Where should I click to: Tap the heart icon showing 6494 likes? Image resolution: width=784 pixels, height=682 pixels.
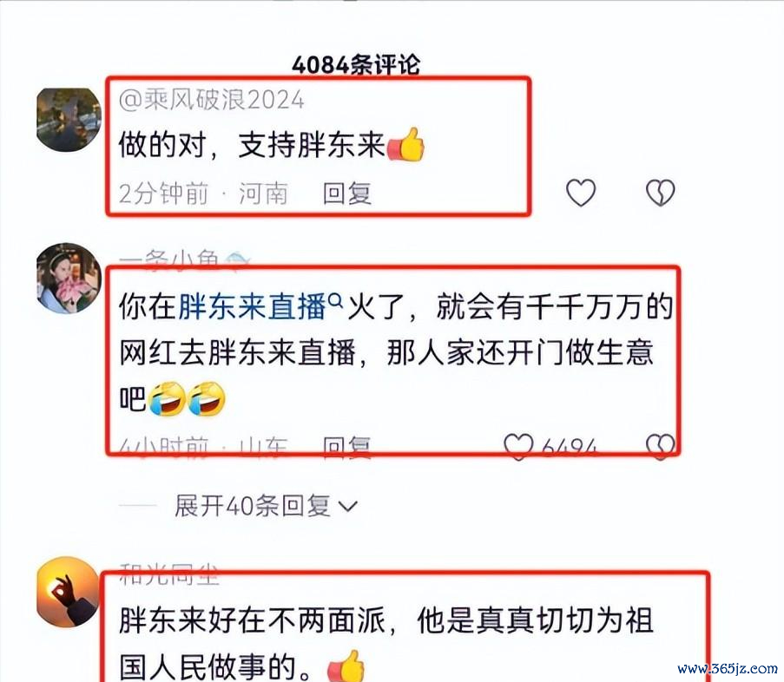point(518,446)
